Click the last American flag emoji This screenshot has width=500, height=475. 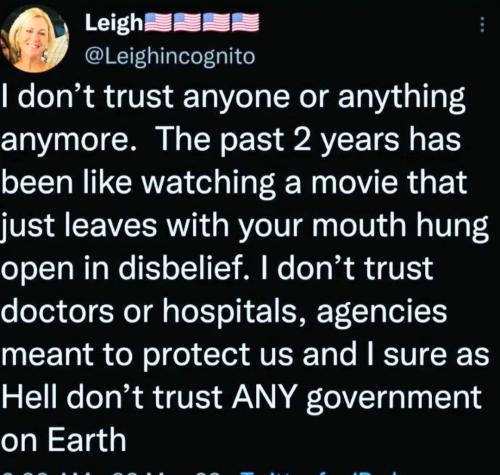(244, 23)
